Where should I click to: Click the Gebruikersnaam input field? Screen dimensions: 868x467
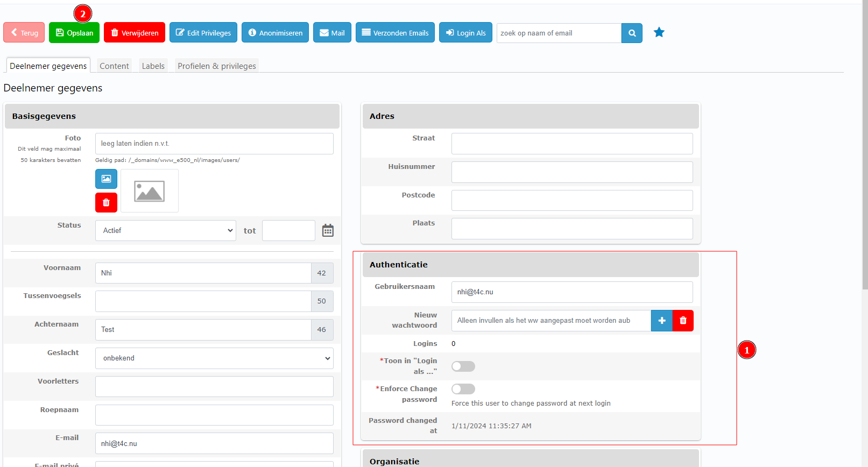click(571, 292)
